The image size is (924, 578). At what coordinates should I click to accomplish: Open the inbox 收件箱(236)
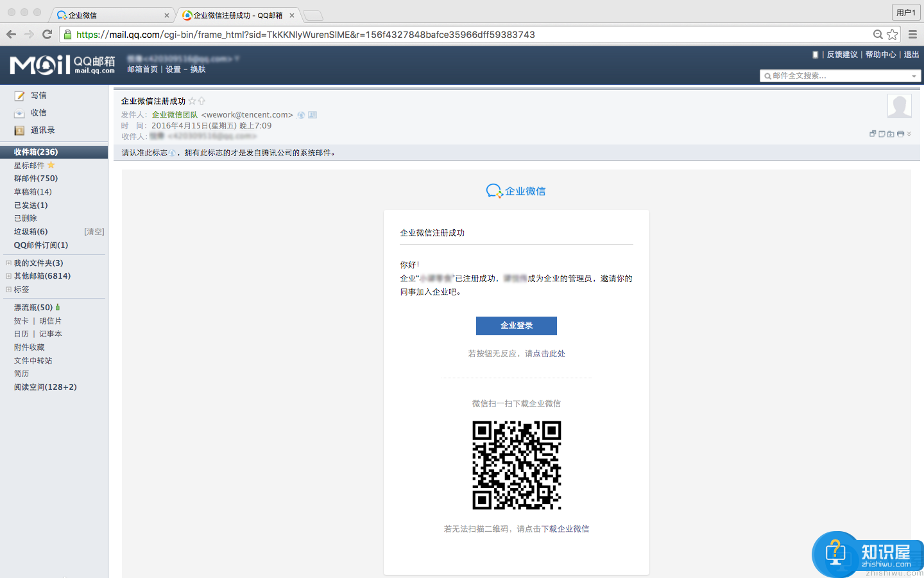tap(54, 152)
